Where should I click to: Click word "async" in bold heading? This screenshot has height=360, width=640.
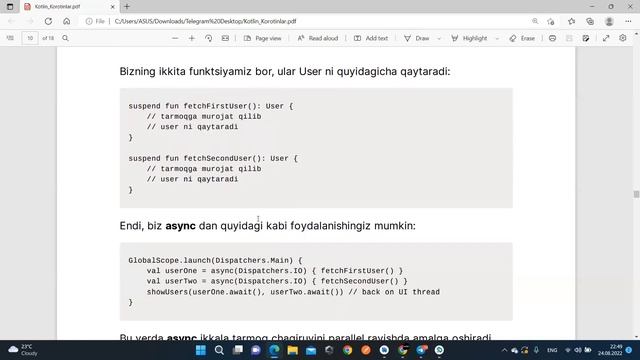[180, 226]
